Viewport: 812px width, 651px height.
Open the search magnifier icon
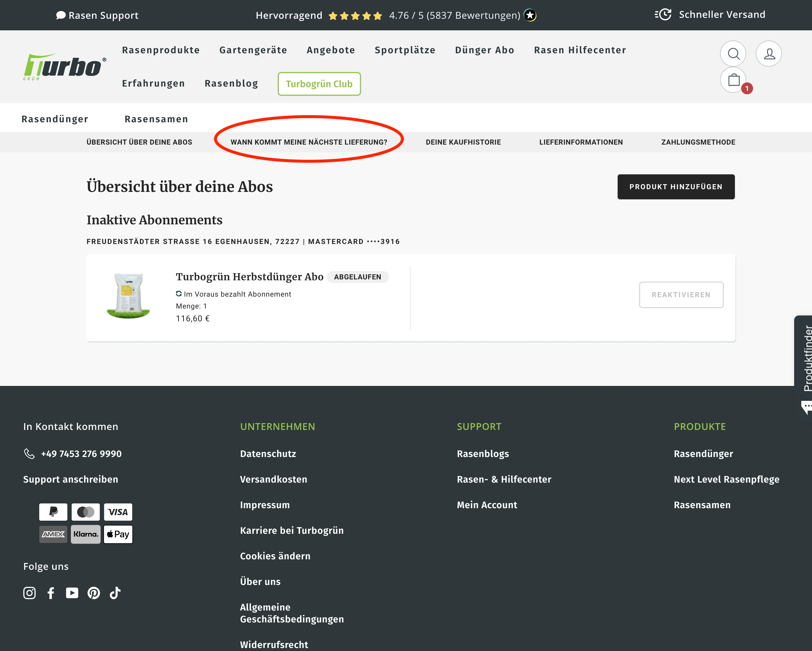pos(733,54)
